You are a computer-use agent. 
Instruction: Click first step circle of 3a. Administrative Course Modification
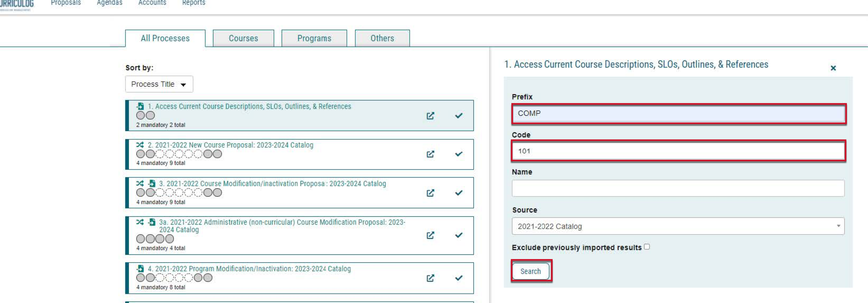141,239
